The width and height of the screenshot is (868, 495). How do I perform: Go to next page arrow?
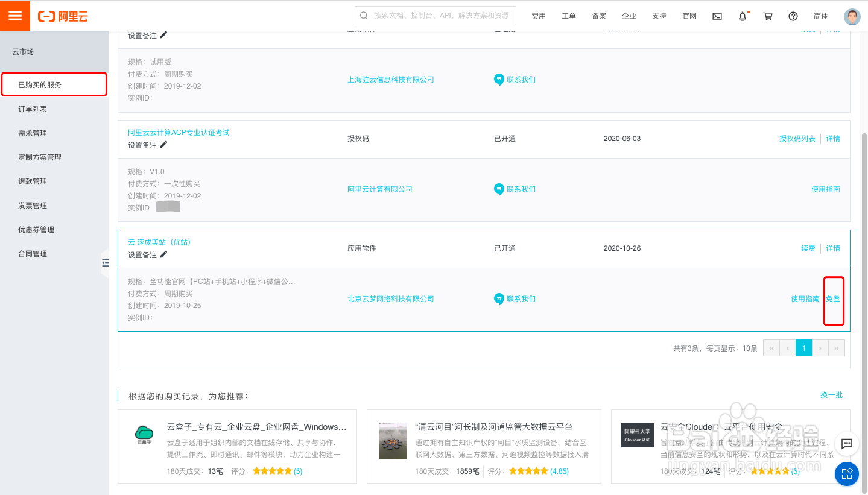tap(820, 348)
